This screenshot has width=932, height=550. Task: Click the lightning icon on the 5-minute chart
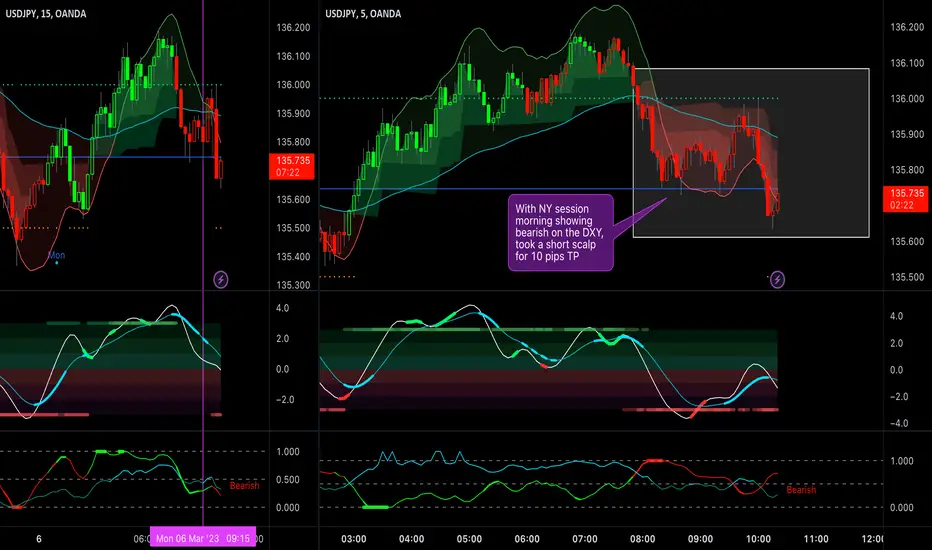coord(777,279)
